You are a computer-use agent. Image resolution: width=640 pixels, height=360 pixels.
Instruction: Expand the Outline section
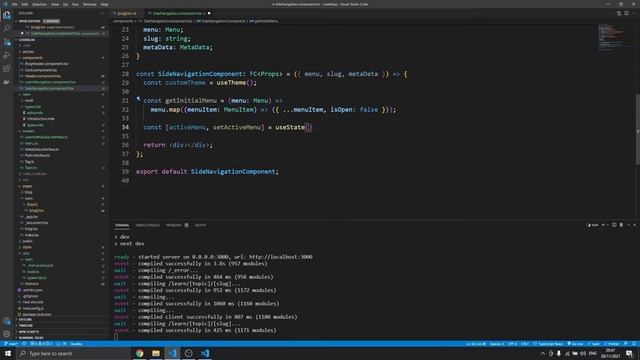(25, 320)
